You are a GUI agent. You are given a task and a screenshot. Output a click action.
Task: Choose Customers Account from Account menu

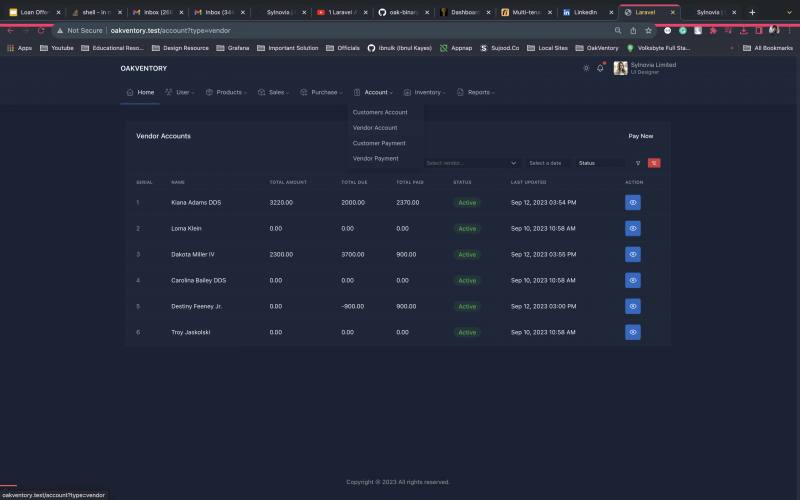pyautogui.click(x=380, y=112)
